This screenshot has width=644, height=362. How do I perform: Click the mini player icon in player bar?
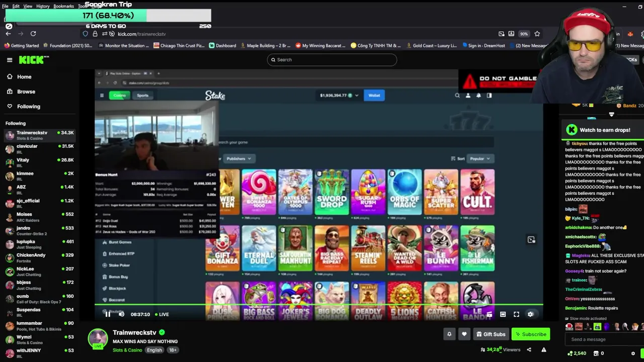coord(489,314)
